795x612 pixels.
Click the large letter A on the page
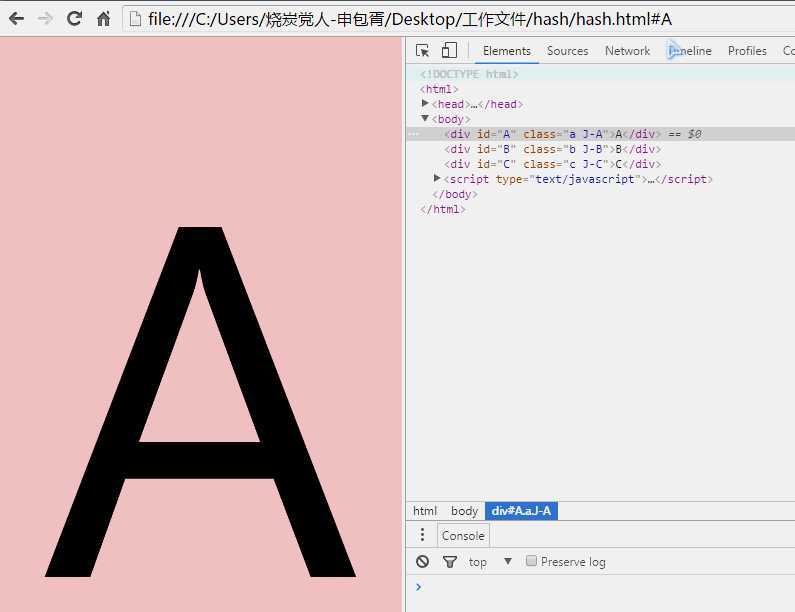tap(200, 402)
